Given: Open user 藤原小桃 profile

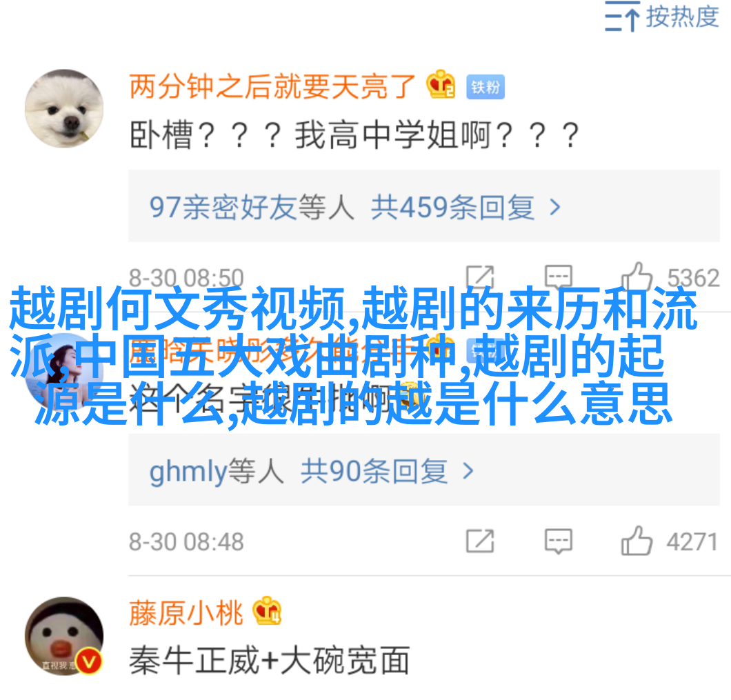Looking at the screenshot, I should [186, 613].
